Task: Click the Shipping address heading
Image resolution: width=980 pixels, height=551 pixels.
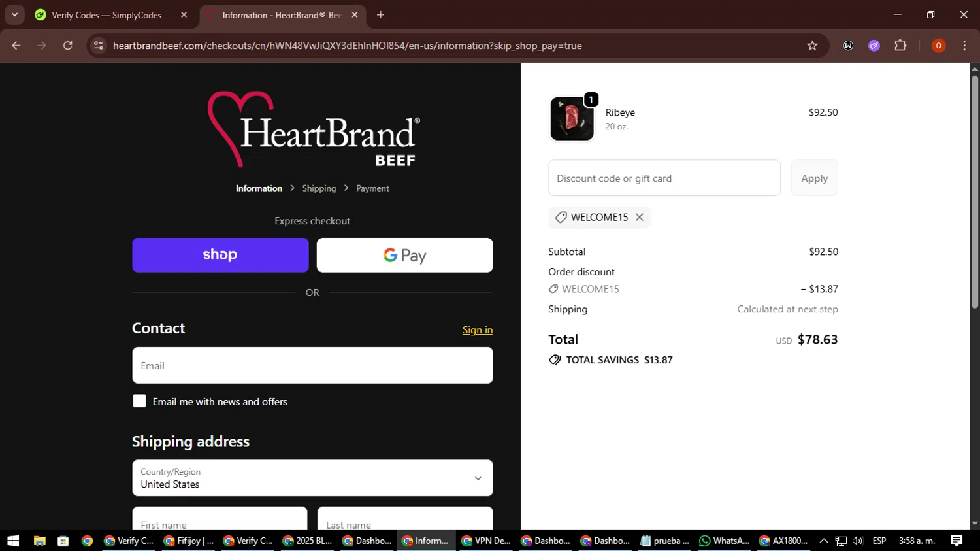Action: point(191,442)
